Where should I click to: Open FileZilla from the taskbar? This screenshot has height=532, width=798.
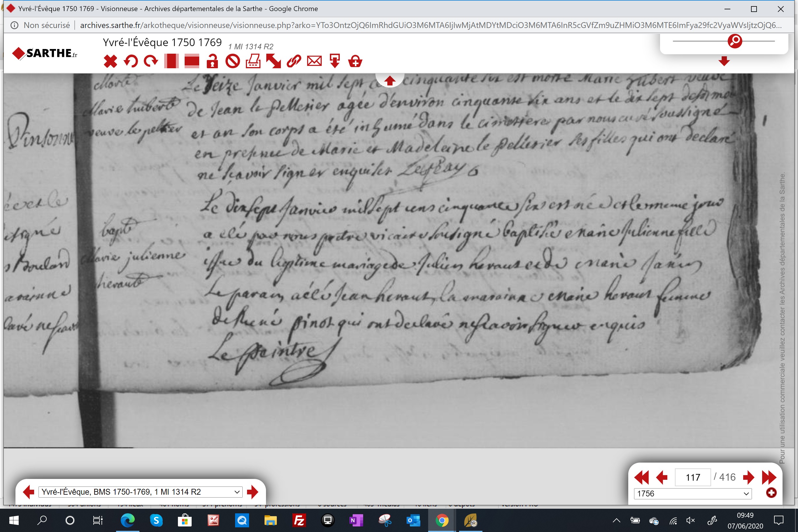299,520
